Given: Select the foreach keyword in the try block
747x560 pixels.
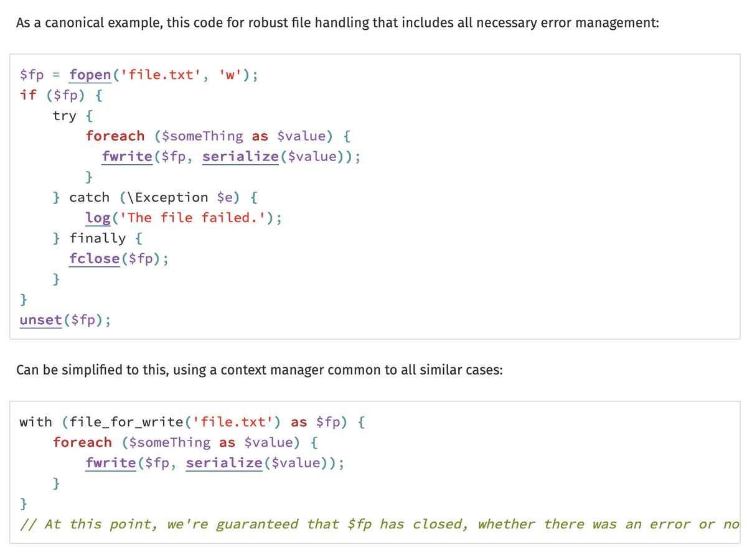Looking at the screenshot, I should (x=115, y=136).
